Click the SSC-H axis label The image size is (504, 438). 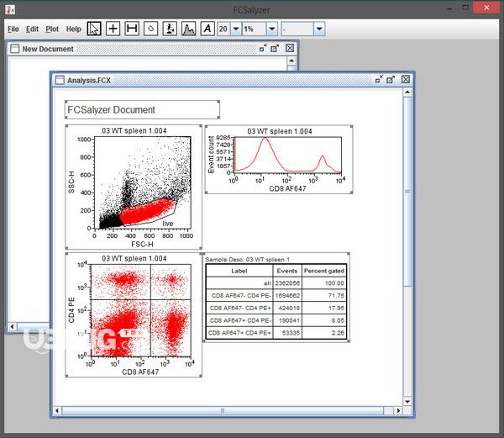[x=71, y=182]
